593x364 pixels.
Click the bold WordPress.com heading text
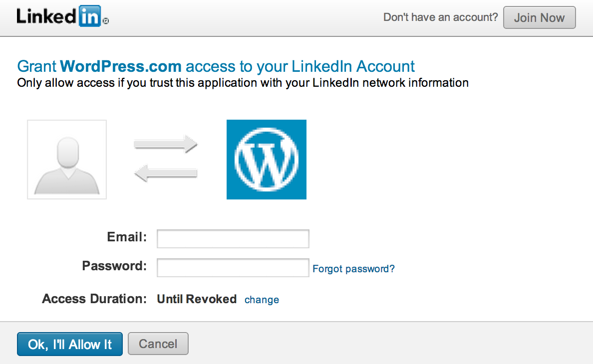tap(121, 66)
